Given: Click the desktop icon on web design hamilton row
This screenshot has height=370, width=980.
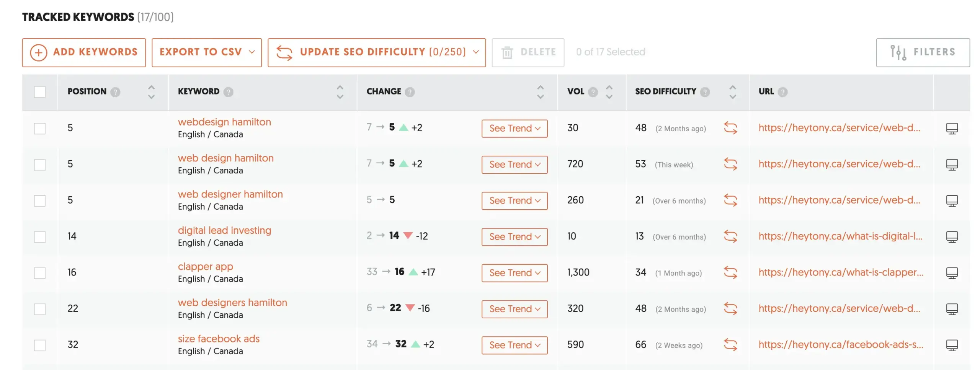Looking at the screenshot, I should click(952, 164).
